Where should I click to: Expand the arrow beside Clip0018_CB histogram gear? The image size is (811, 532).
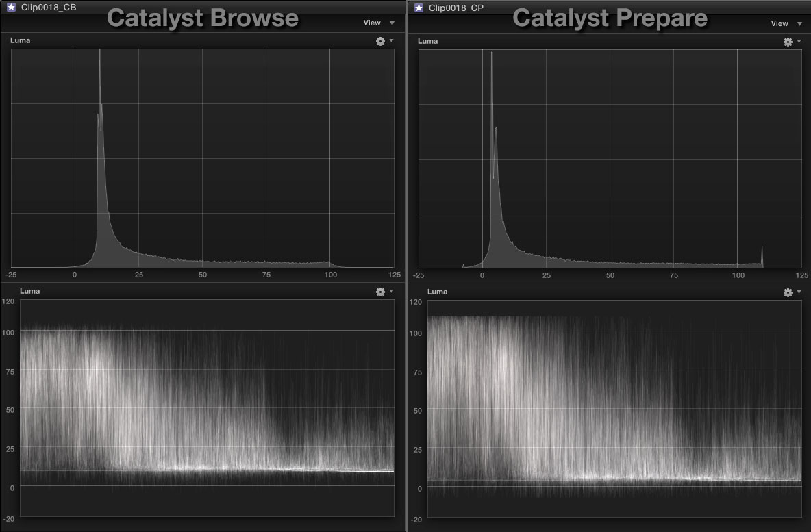tap(392, 40)
